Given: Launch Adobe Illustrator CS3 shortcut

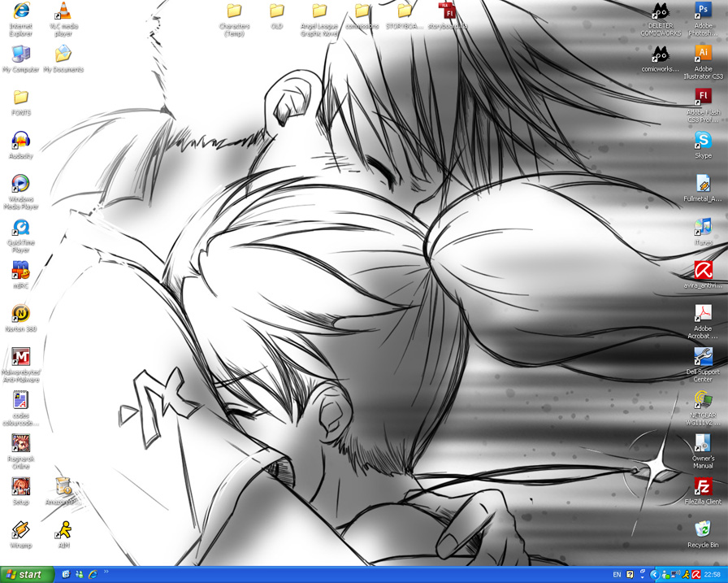Looking at the screenshot, I should click(x=704, y=63).
